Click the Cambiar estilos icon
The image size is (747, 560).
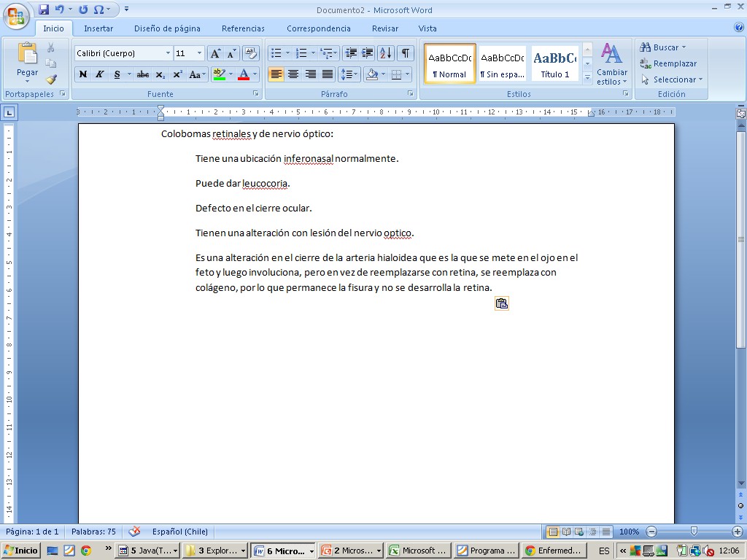611,63
